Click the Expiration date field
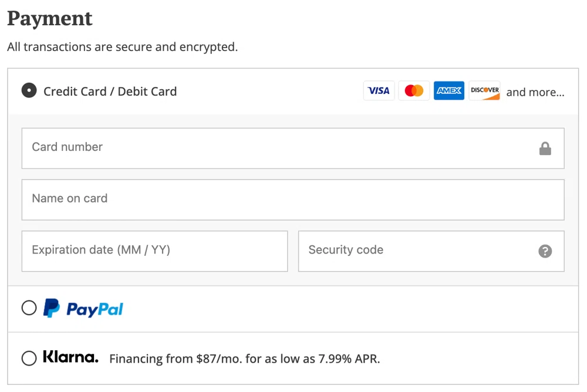The height and width of the screenshot is (392, 587). click(x=154, y=251)
